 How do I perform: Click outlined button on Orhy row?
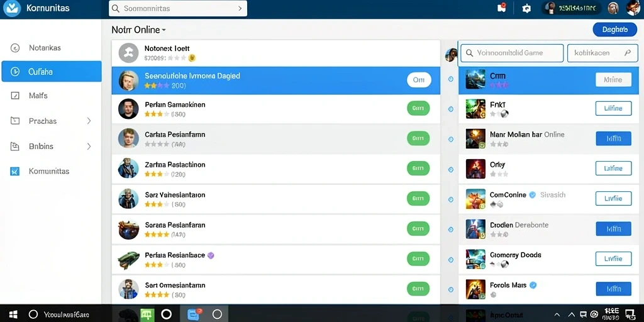pyautogui.click(x=614, y=169)
